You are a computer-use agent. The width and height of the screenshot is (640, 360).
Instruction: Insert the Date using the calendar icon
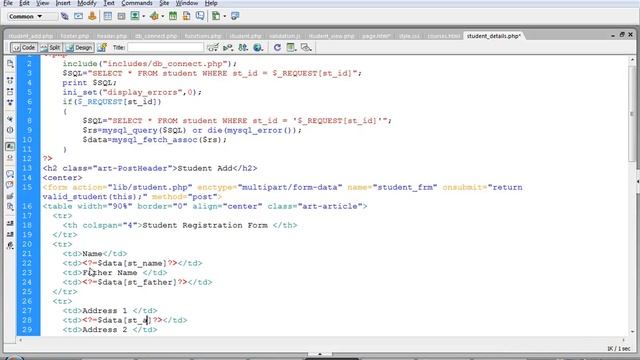[173, 16]
